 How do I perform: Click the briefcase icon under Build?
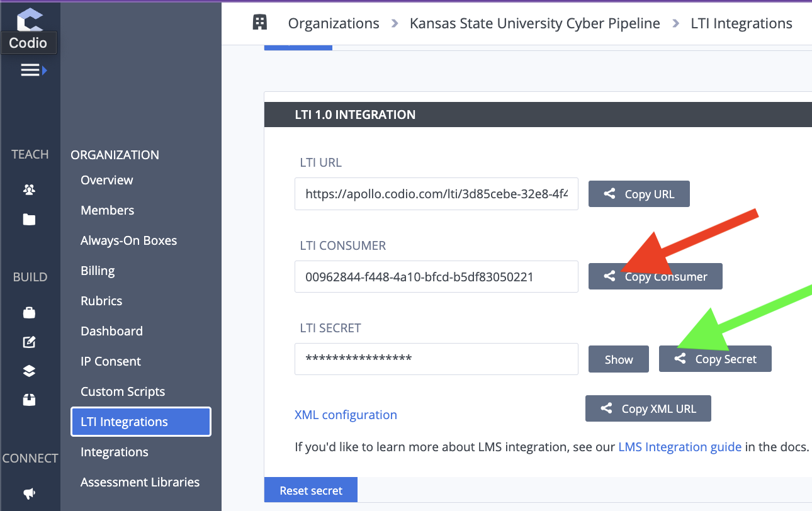29,312
